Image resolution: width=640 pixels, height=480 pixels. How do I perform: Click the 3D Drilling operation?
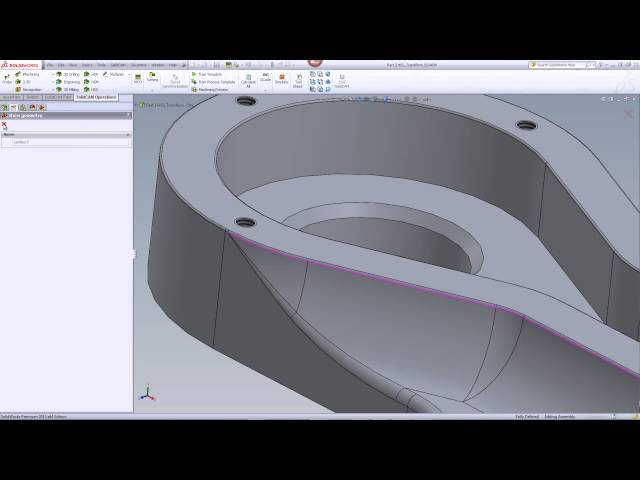point(68,74)
